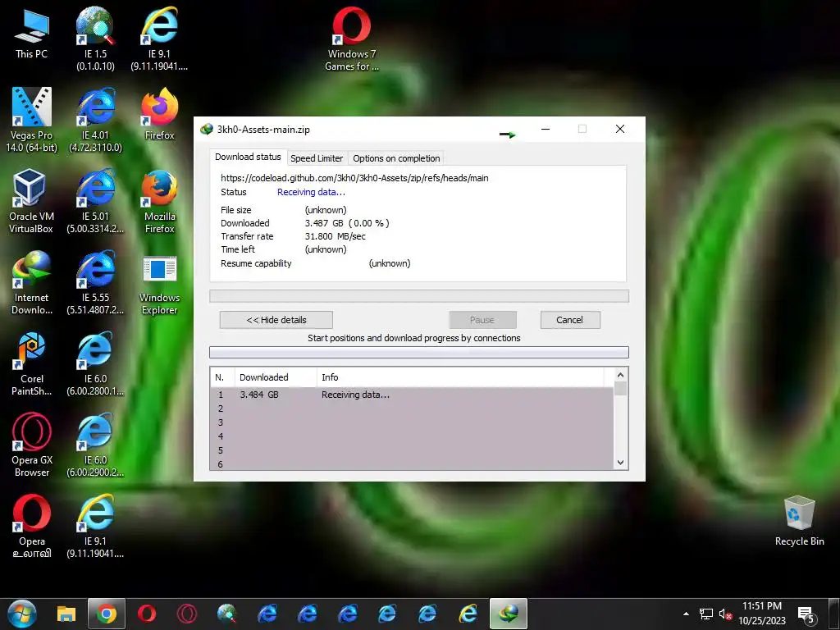840x630 pixels.
Task: Select connection row 2 in the list
Action: [x=412, y=409]
